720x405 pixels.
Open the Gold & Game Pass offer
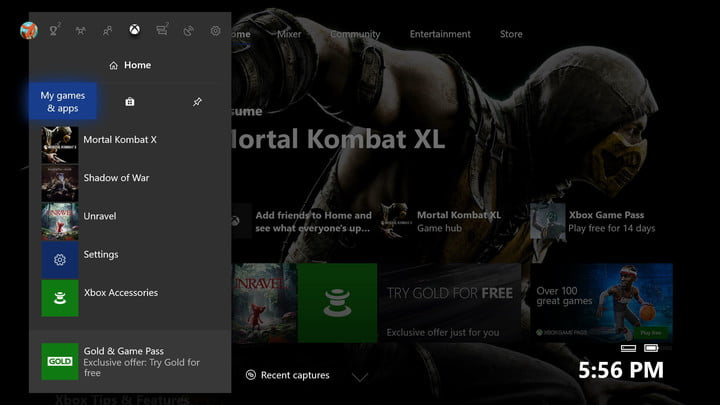(130, 361)
